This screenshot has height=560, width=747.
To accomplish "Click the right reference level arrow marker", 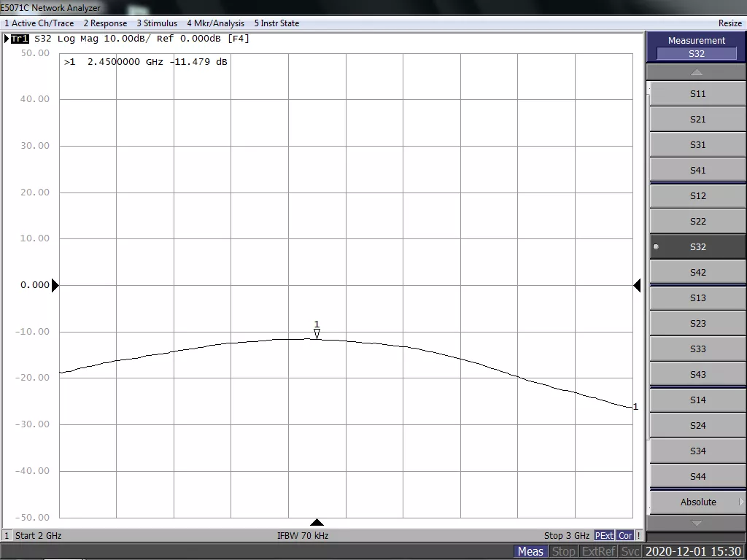I will pyautogui.click(x=637, y=285).
